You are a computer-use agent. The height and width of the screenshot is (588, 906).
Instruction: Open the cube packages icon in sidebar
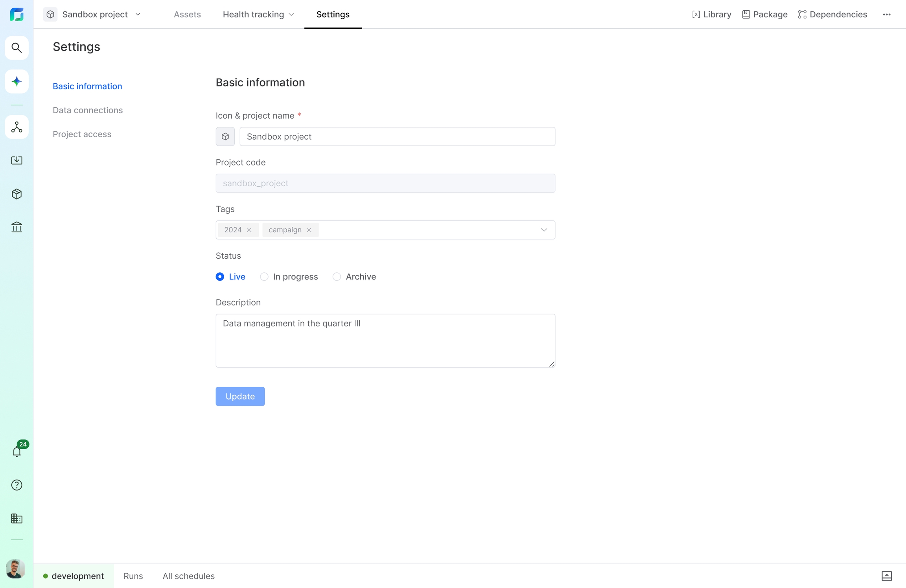click(x=17, y=194)
